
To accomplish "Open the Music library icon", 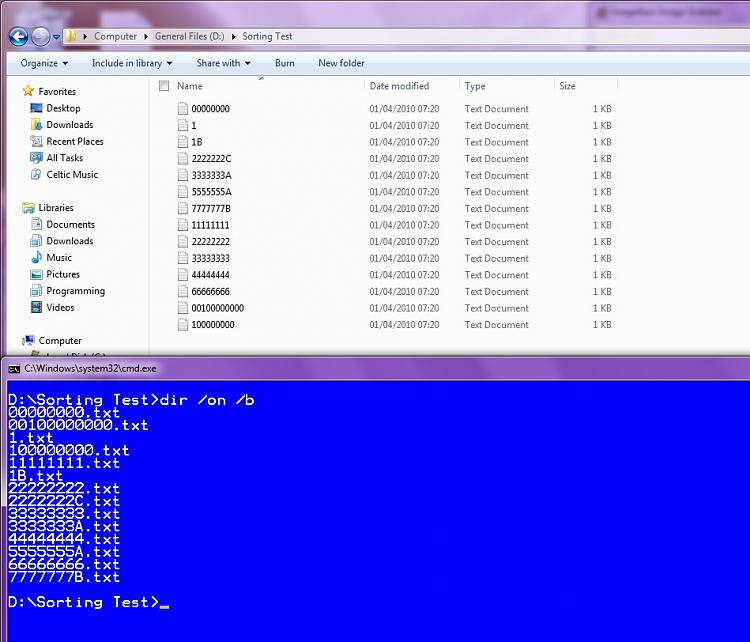I will 36,257.
